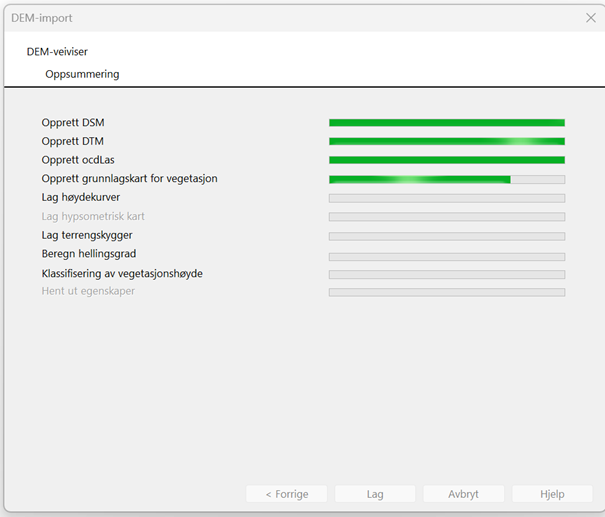Click the Forrige back button
The height and width of the screenshot is (517, 605).
click(x=287, y=494)
